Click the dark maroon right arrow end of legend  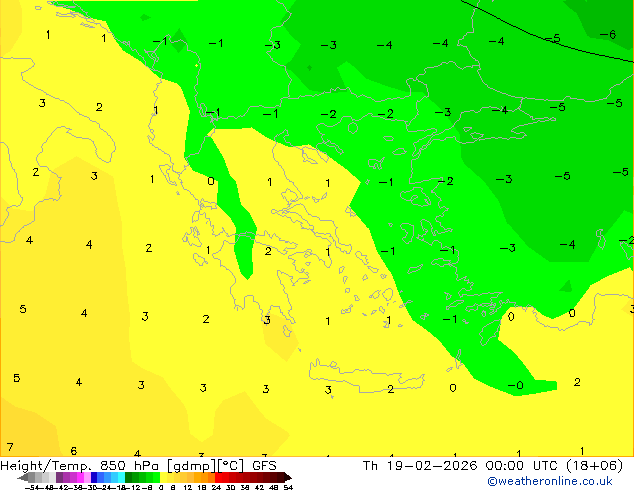tap(287, 477)
